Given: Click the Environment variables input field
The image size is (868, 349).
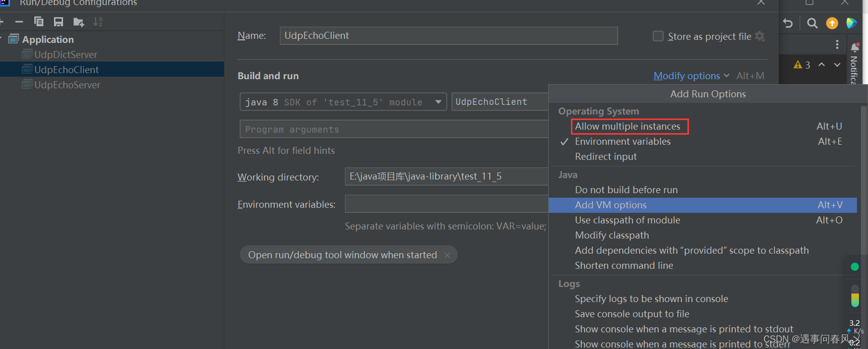Looking at the screenshot, I should click(446, 204).
